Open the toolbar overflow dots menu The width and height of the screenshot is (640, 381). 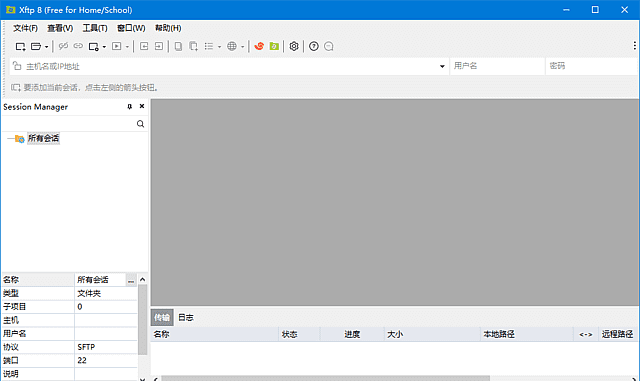pyautogui.click(x=634, y=45)
